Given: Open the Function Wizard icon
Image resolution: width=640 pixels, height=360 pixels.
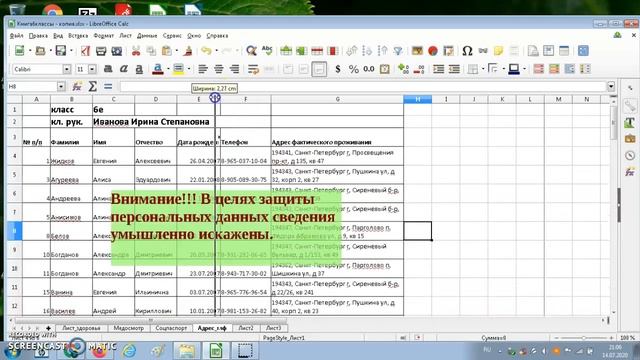Looking at the screenshot, I should 77,86.
